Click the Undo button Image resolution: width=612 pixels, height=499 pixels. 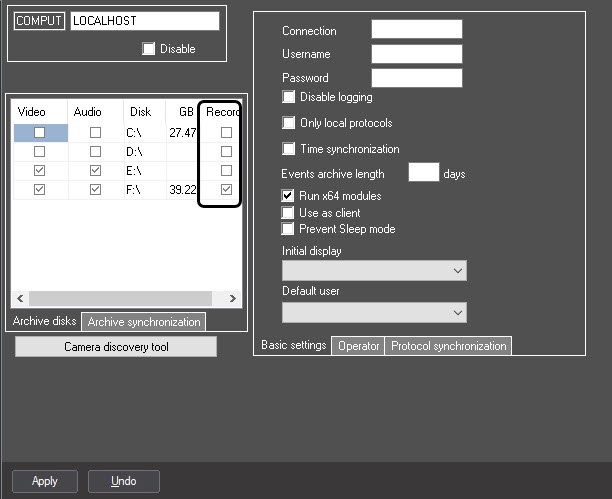(124, 481)
